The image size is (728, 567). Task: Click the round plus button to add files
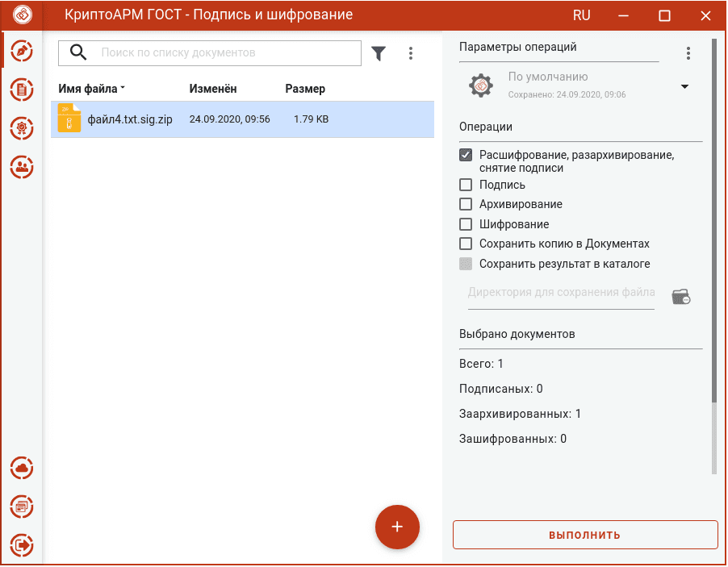[397, 527]
